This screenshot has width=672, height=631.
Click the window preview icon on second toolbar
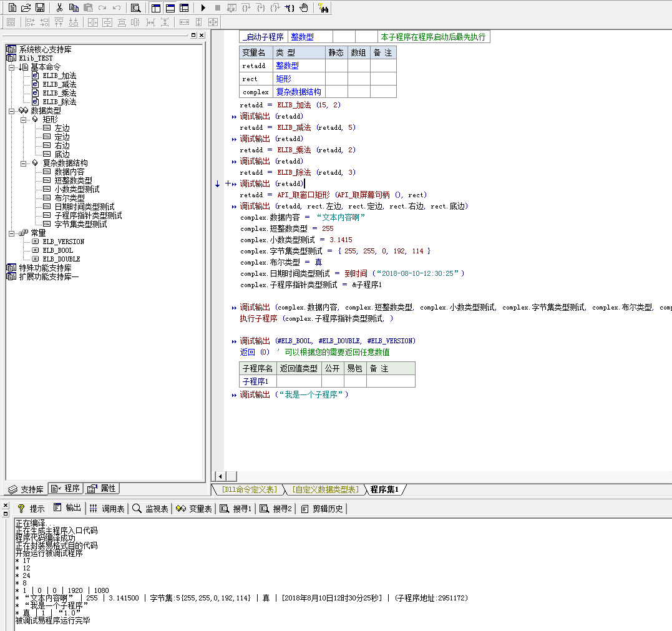[x=11, y=22]
